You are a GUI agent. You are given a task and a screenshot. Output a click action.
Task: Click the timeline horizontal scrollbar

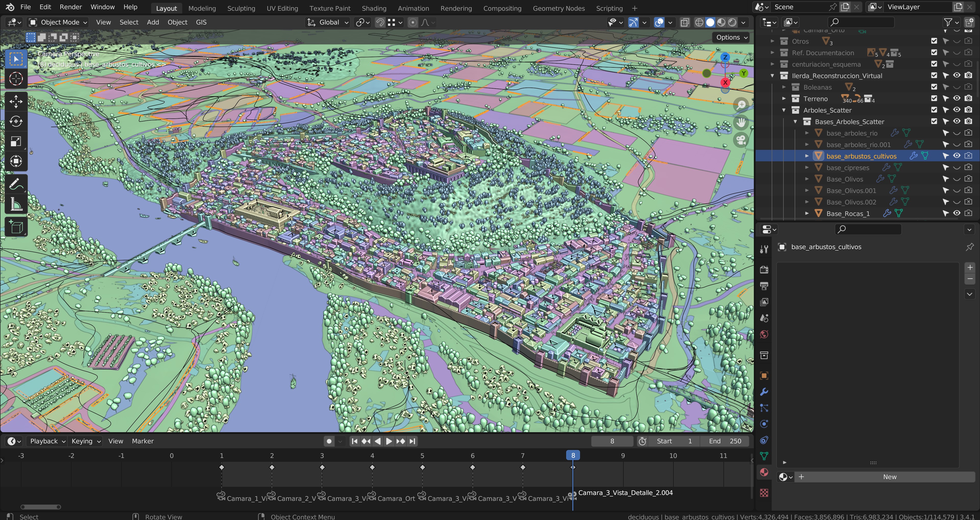41,507
